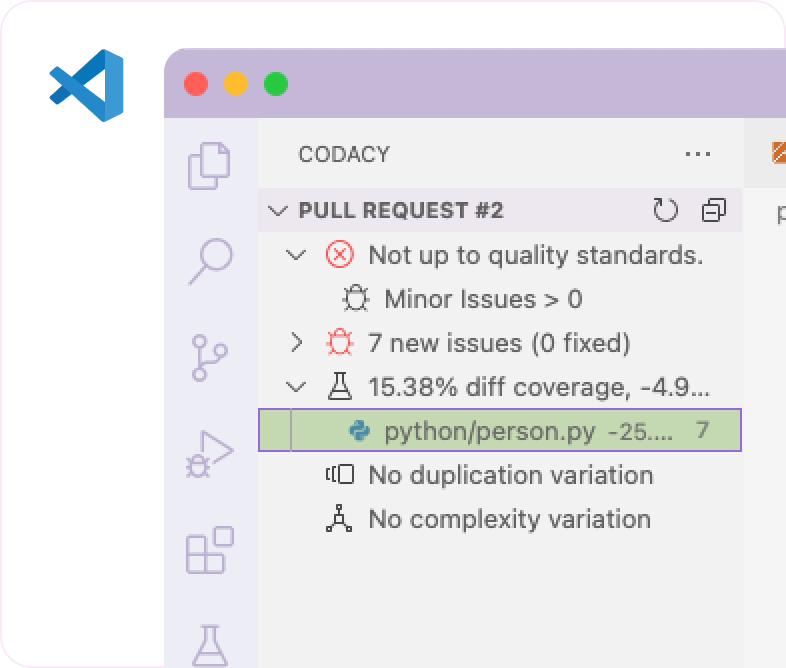The image size is (786, 668).
Task: Click the duplication icon
Action: pos(340,474)
